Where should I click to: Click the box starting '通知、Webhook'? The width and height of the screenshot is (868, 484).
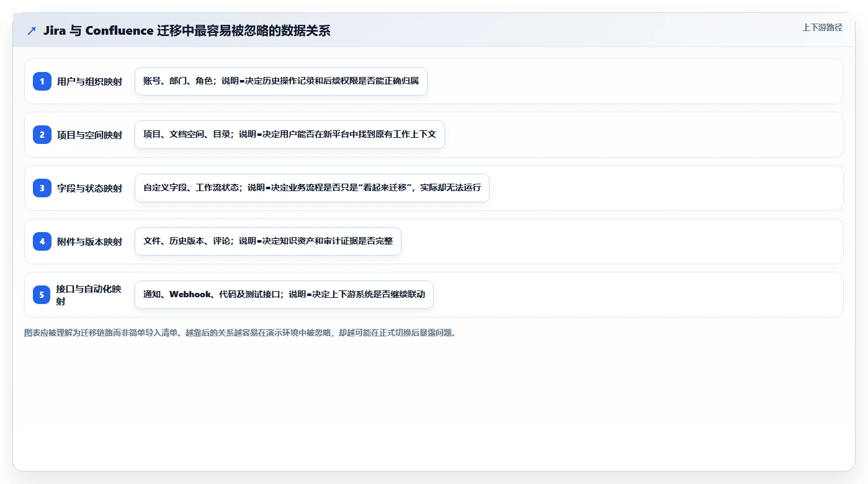pos(284,295)
